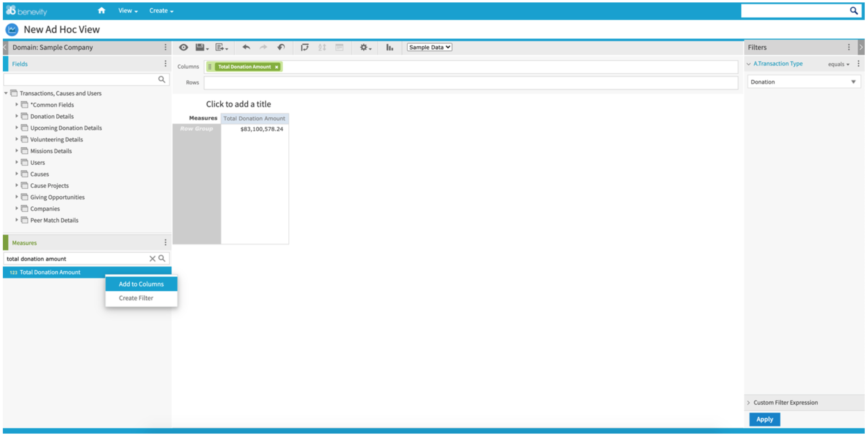Open the View menu
This screenshot has width=868, height=437.
(x=128, y=11)
